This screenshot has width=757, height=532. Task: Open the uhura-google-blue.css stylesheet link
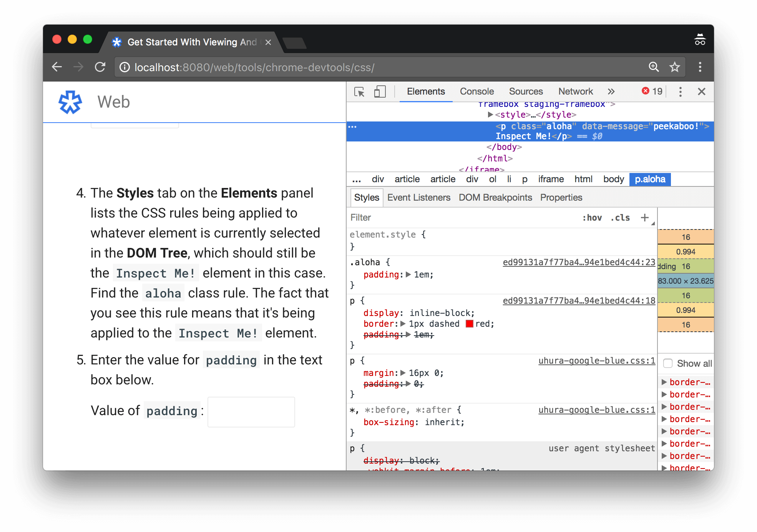[597, 361]
